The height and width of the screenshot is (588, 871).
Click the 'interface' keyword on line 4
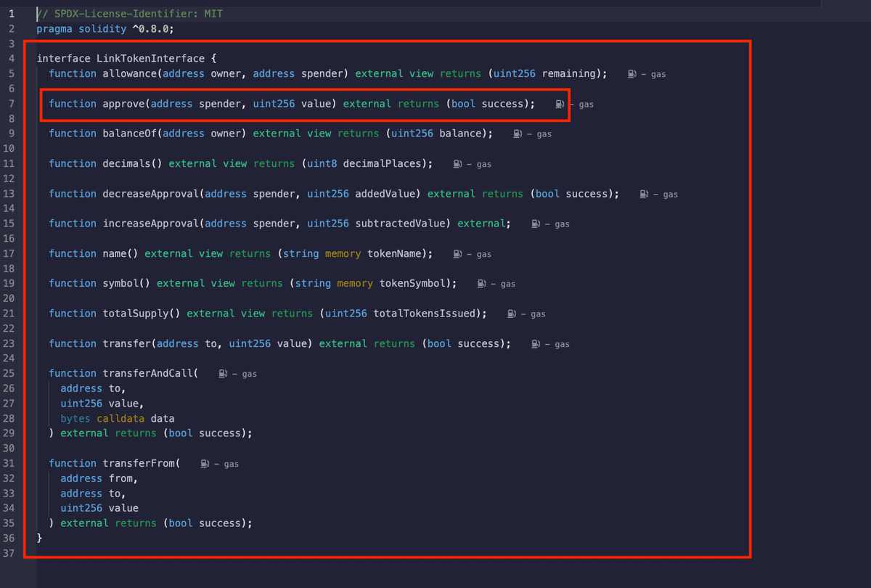tap(63, 58)
